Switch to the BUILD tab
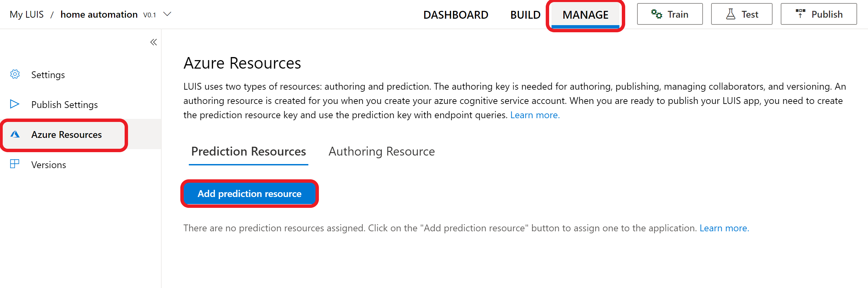Viewport: 868px width, 288px height. click(525, 15)
